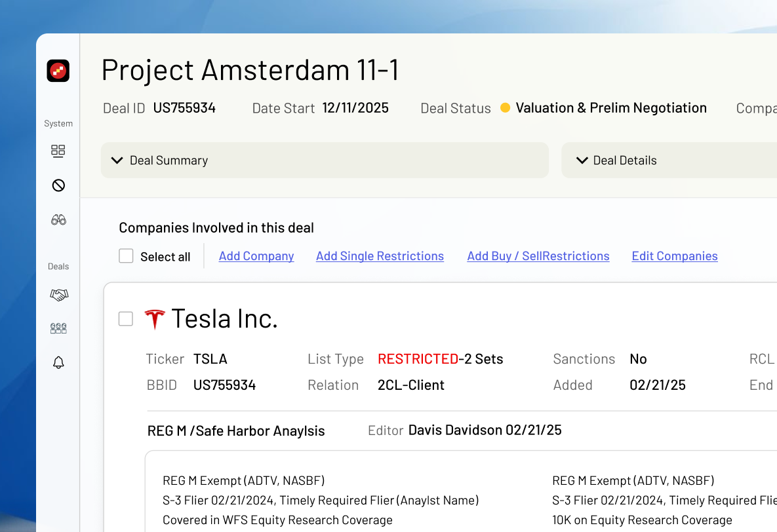The height and width of the screenshot is (532, 777).
Task: Click the RESTRICTED-2 Sets list type
Action: pyautogui.click(x=440, y=359)
